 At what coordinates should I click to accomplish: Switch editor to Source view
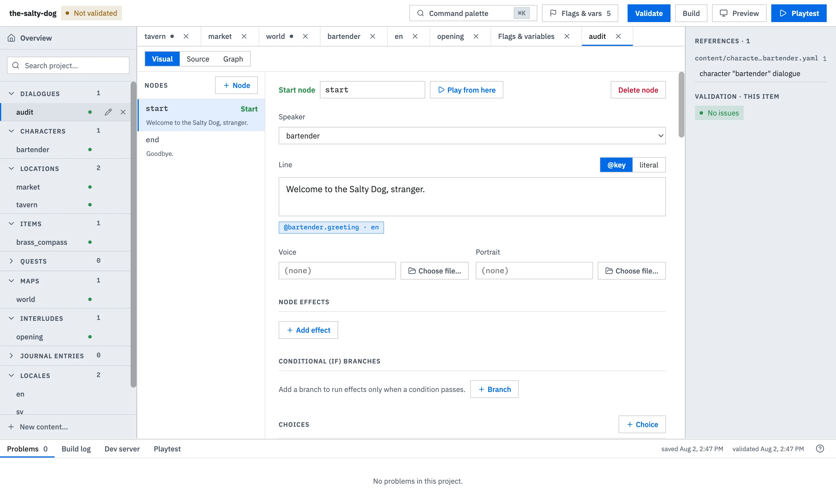pos(198,59)
